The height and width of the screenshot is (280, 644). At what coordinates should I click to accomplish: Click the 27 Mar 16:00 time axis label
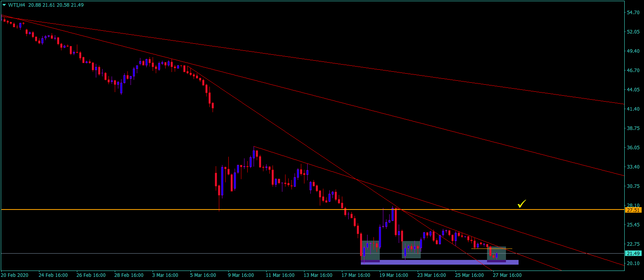point(507,275)
